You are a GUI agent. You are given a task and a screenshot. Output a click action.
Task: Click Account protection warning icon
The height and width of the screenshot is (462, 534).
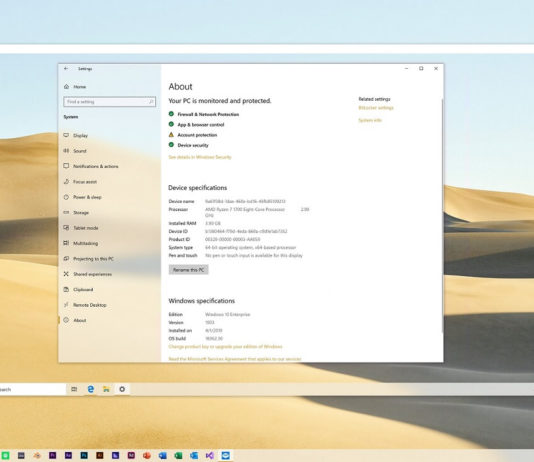pyautogui.click(x=171, y=135)
